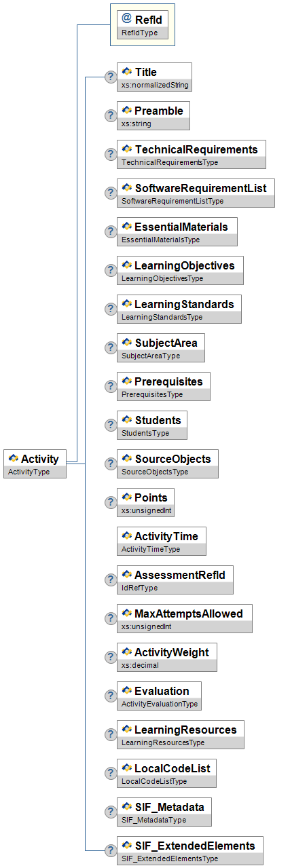Click the optional marker next to Preamble

coord(111,115)
